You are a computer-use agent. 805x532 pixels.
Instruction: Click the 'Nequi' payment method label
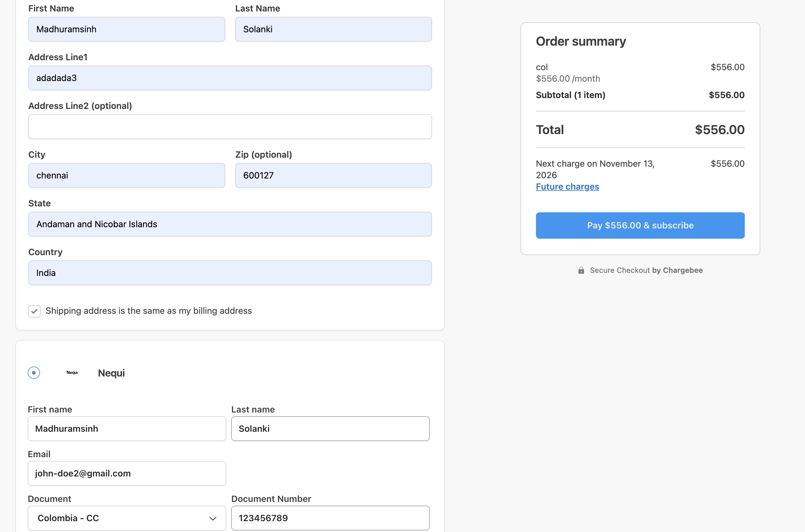[111, 373]
